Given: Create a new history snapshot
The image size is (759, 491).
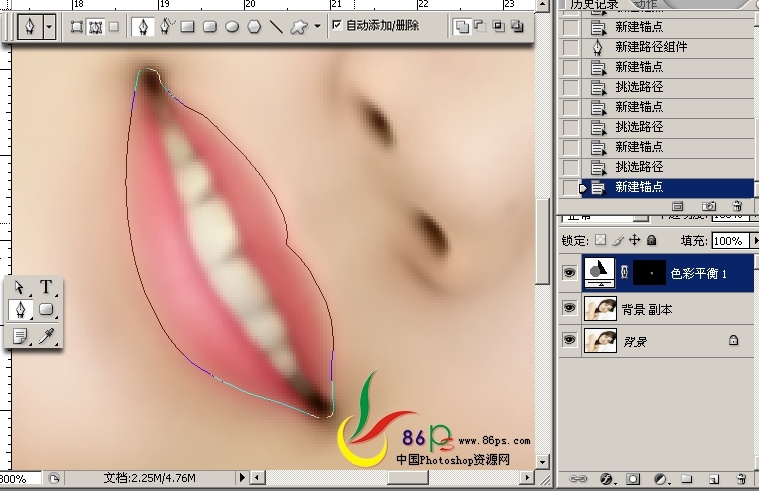Looking at the screenshot, I should (709, 206).
